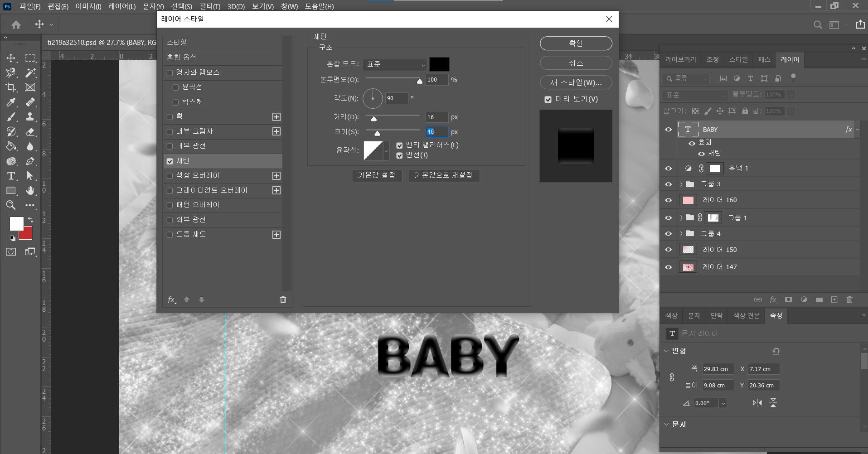
Task: Select the Clone Stamp tool
Action: [x=30, y=117]
